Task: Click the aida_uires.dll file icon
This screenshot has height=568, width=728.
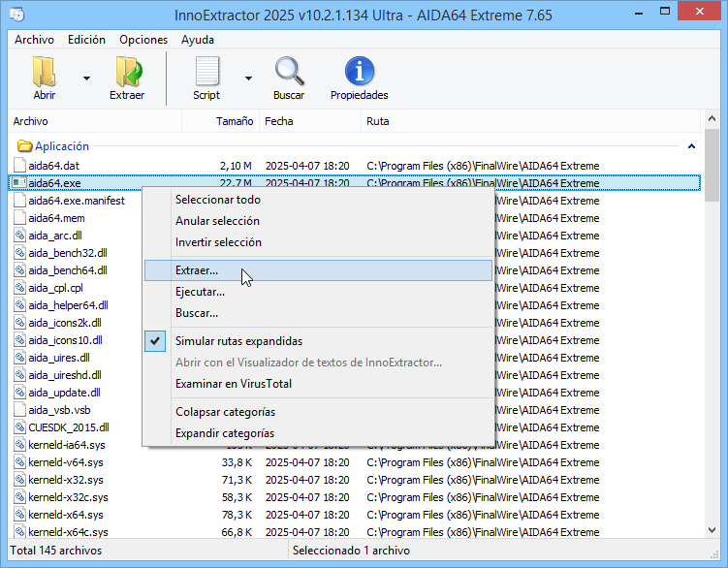Action: (19, 358)
